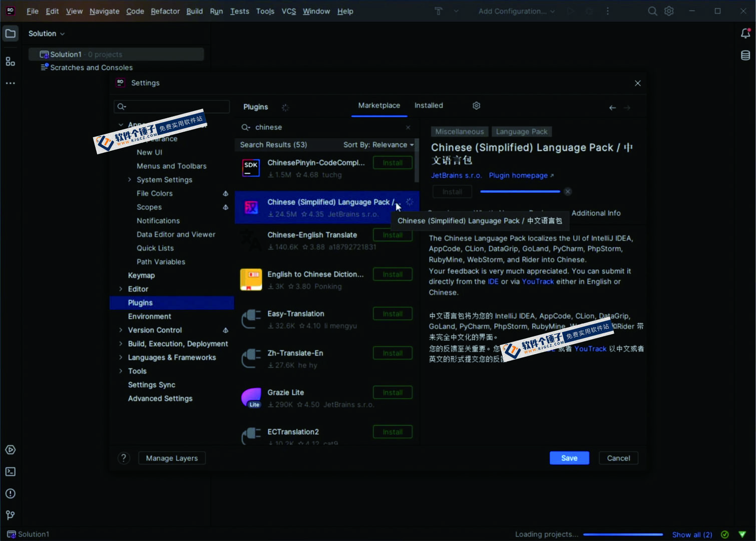Clear the chinese plugin search text
This screenshot has width=756, height=541.
(408, 127)
